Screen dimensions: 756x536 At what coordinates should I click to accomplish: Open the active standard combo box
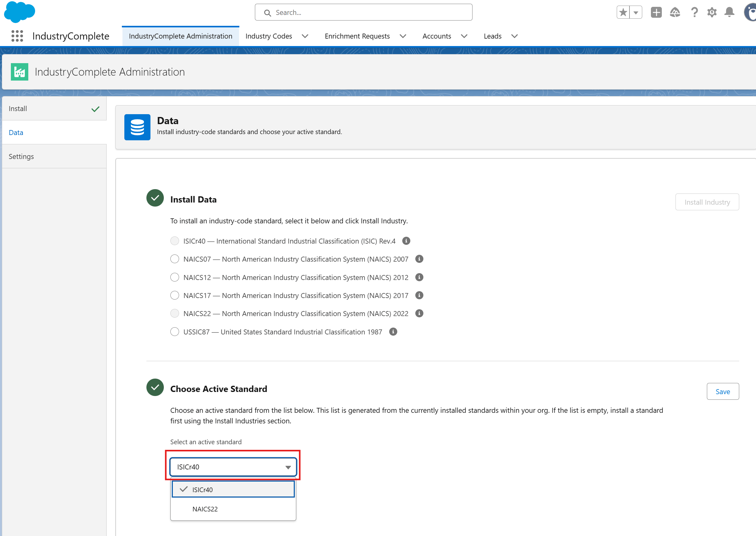(233, 467)
